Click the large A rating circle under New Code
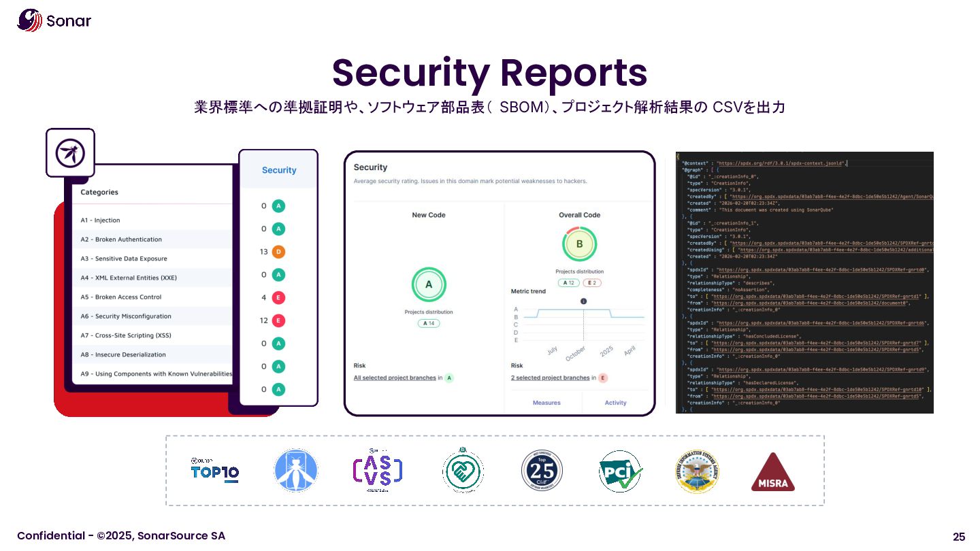The width and height of the screenshot is (980, 551). click(429, 285)
